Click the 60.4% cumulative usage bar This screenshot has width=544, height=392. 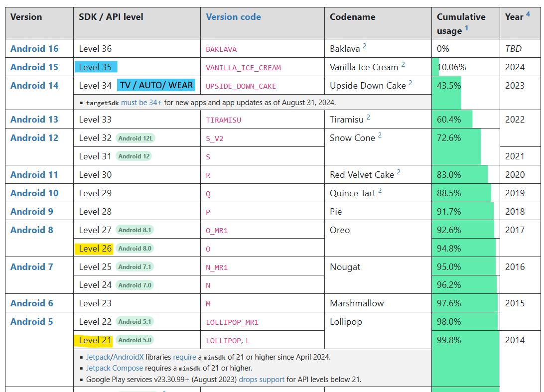tap(452, 120)
